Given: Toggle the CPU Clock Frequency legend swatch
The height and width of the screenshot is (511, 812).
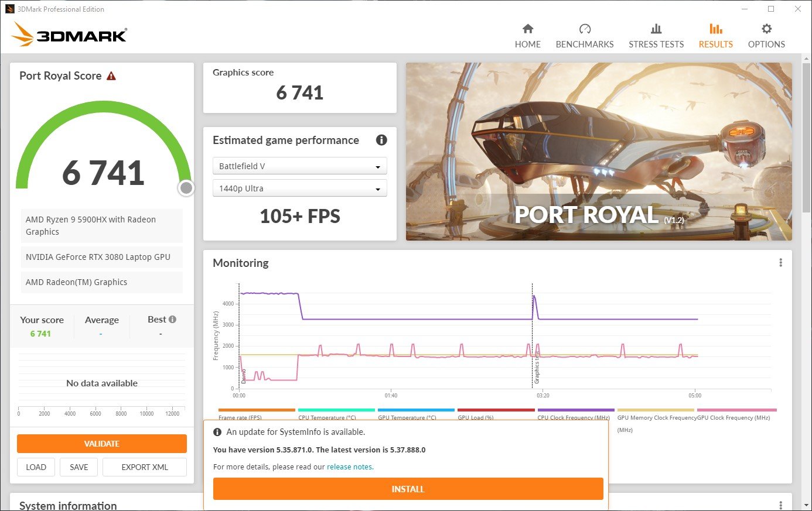Looking at the screenshot, I should click(x=576, y=410).
